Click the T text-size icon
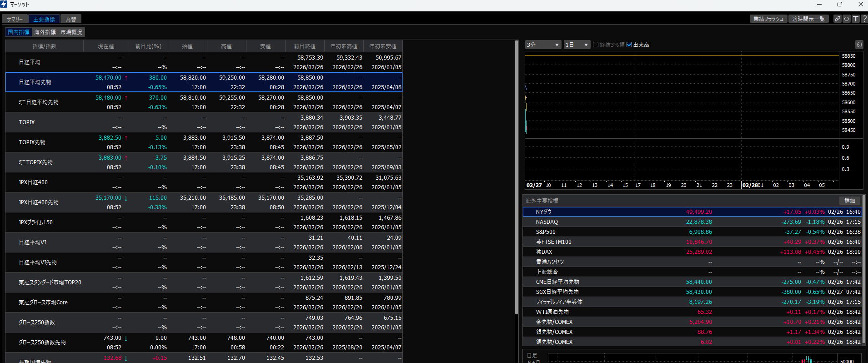Viewport: 868px width, 363px height. [x=855, y=19]
